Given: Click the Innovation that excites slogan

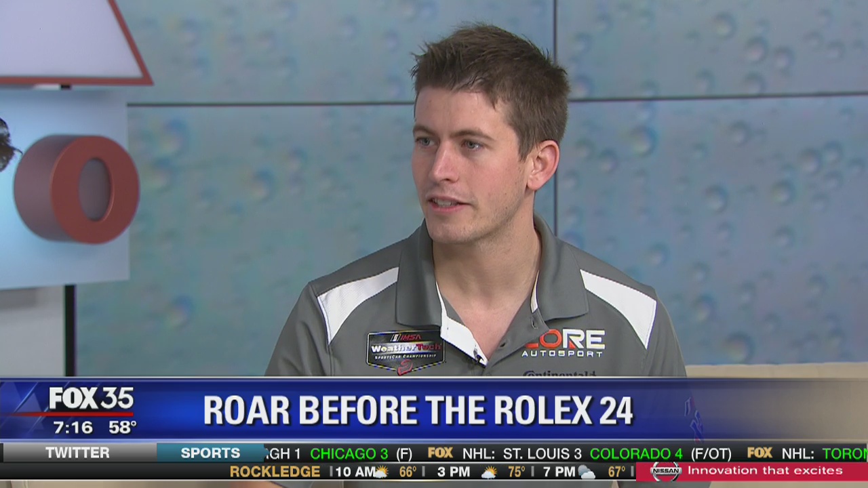Looking at the screenshot, I should pyautogui.click(x=765, y=470).
